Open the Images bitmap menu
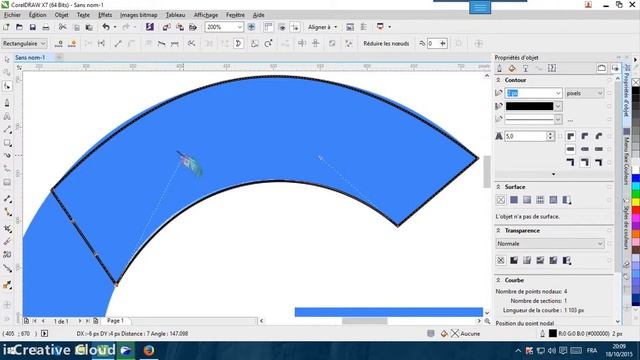This screenshot has width=640, height=360. click(x=138, y=15)
